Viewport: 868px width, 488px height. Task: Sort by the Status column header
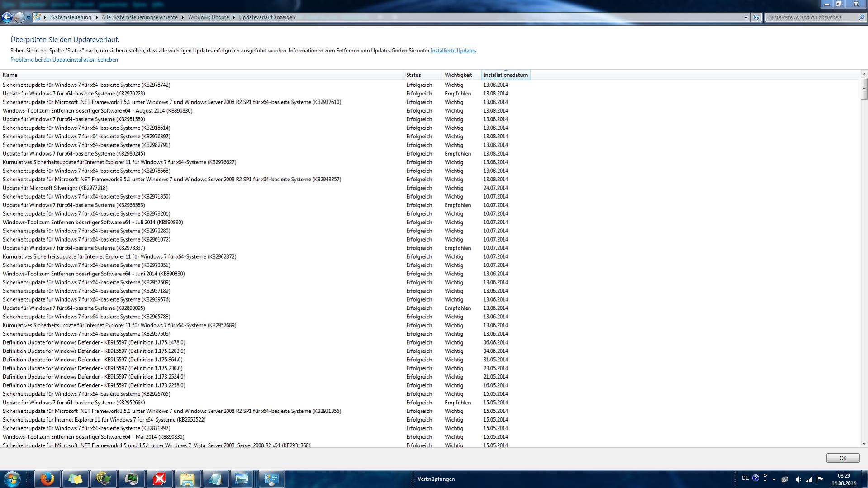coord(423,75)
